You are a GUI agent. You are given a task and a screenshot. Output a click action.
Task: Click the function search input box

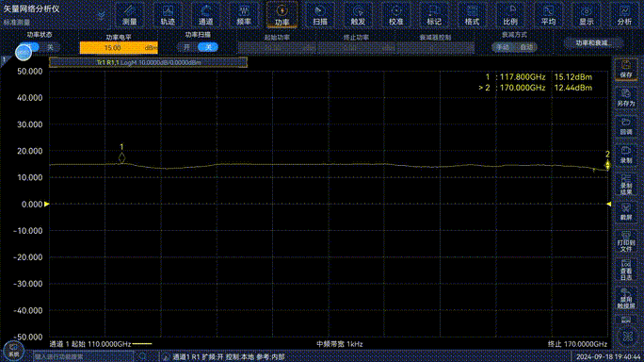[84, 356]
